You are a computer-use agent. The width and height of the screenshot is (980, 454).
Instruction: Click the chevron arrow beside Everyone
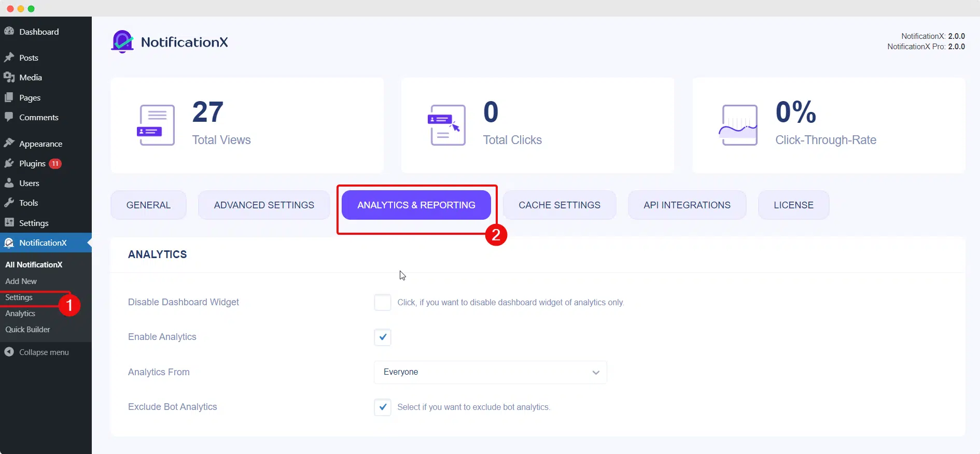coord(596,373)
